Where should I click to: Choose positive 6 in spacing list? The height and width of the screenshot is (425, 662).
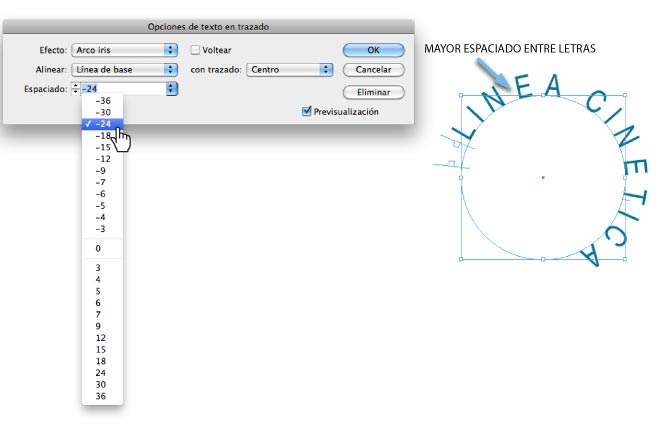103,303
